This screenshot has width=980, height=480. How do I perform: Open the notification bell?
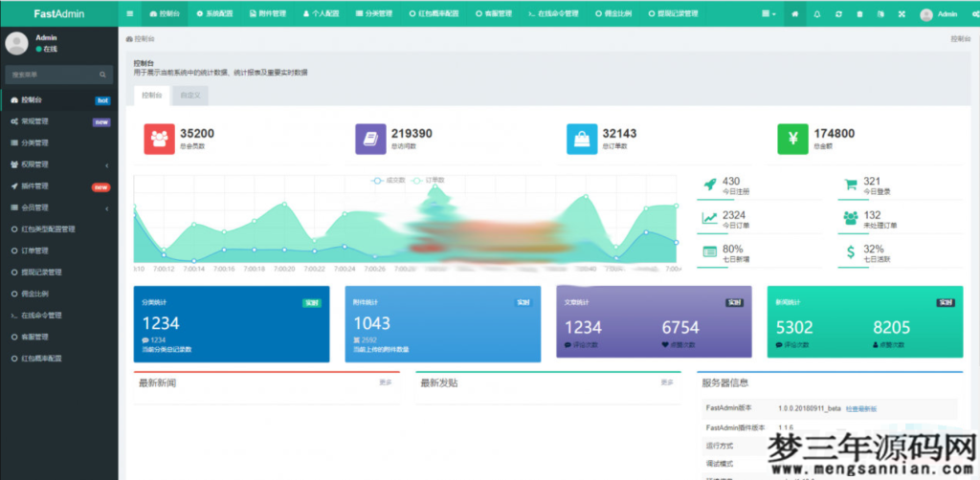pos(816,14)
